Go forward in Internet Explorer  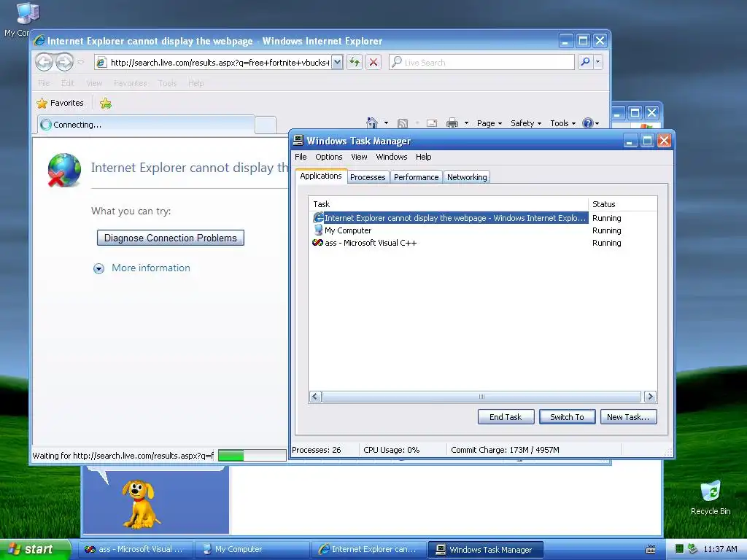(64, 62)
